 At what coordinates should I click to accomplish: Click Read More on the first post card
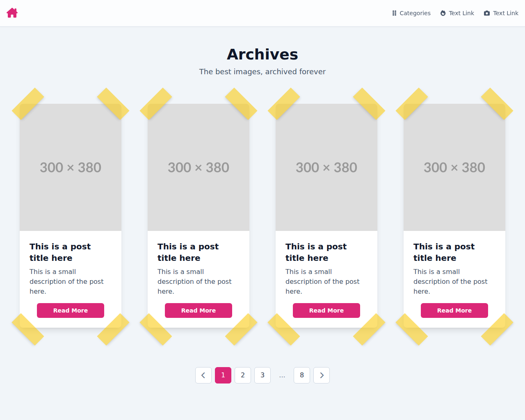(x=70, y=310)
